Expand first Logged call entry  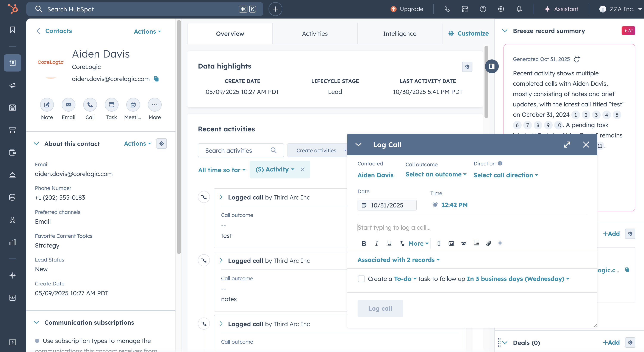click(221, 197)
